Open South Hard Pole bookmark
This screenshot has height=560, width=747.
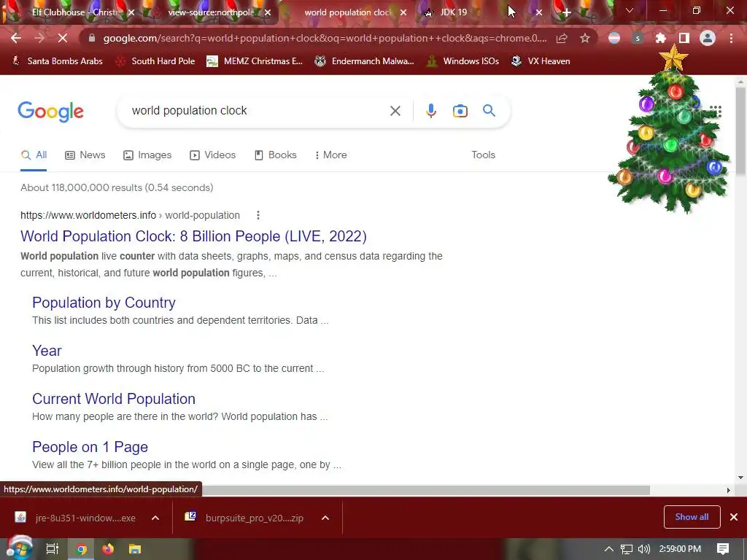click(155, 61)
